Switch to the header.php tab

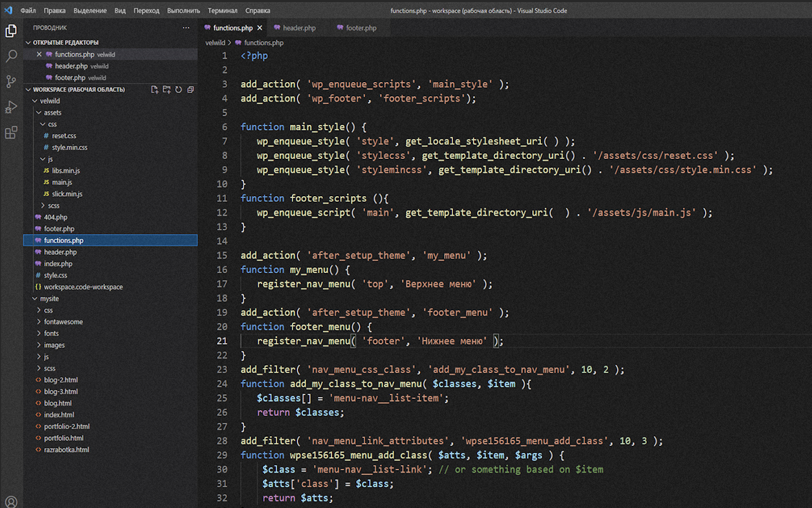coord(299,28)
